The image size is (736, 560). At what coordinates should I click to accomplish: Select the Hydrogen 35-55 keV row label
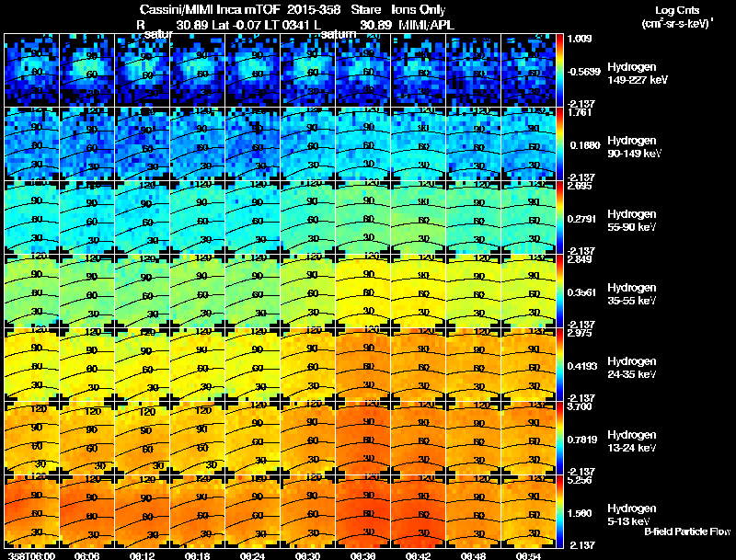click(631, 294)
